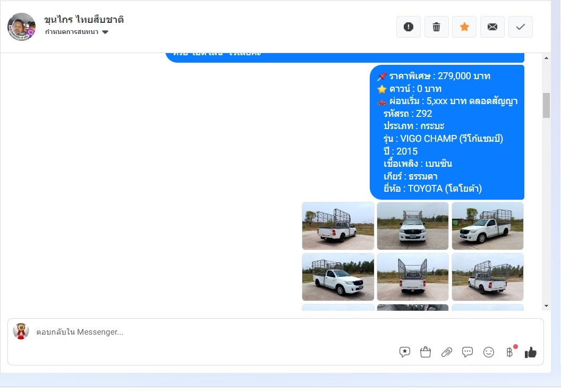Open the front-facing white truck photo
Screen dimensions: 561x392
413,226
